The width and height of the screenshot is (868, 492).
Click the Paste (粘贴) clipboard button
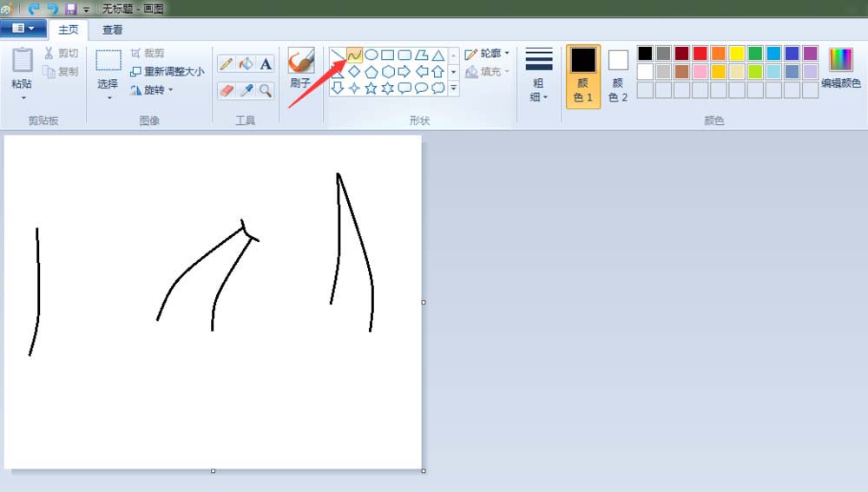click(x=23, y=68)
